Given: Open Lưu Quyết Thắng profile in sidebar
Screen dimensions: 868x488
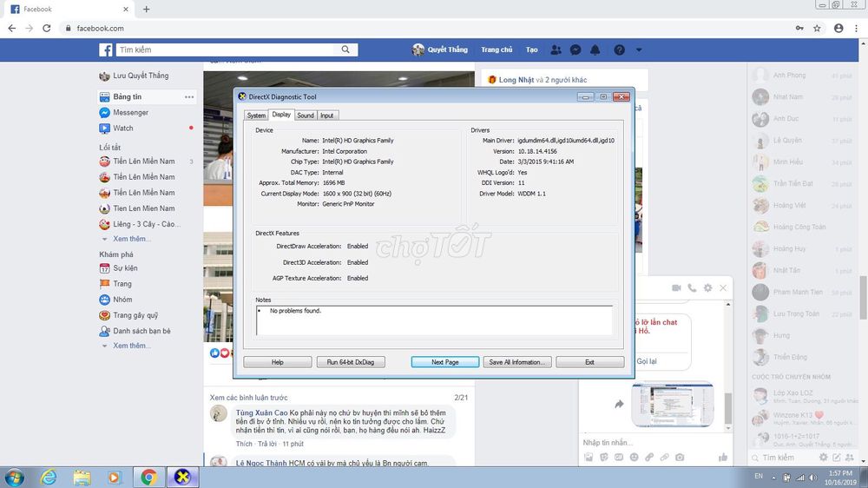Looking at the screenshot, I should pos(134,76).
